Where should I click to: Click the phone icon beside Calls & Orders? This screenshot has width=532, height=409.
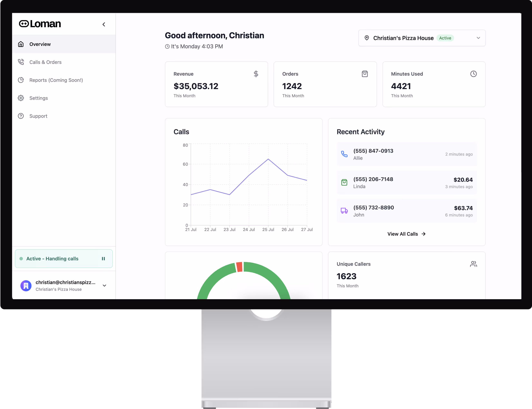coord(21,62)
